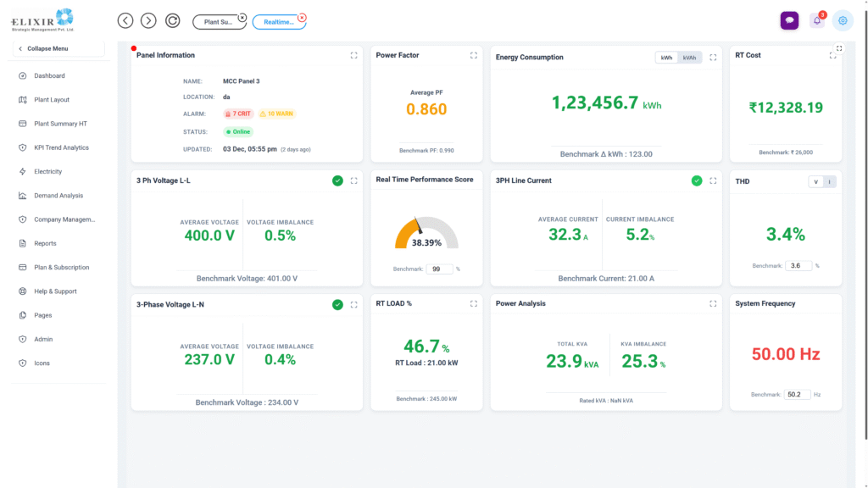The height and width of the screenshot is (488, 868).
Task: Switch to the Plant Su... tab
Action: coord(219,21)
